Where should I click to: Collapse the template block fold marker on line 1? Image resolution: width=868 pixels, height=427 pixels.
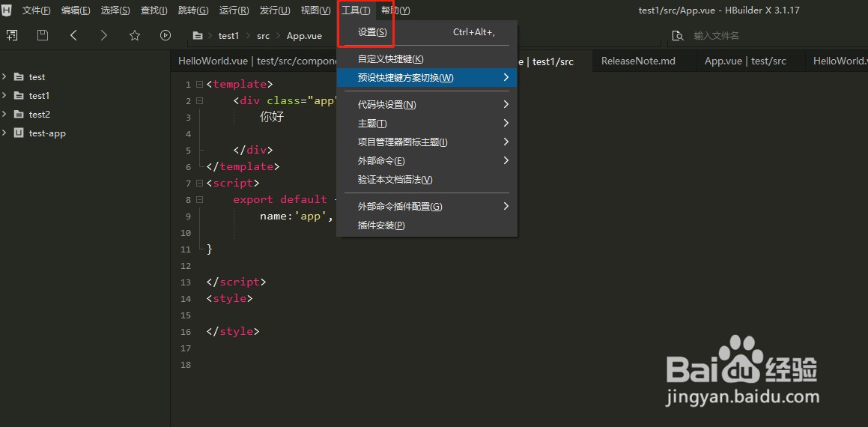pyautogui.click(x=199, y=85)
